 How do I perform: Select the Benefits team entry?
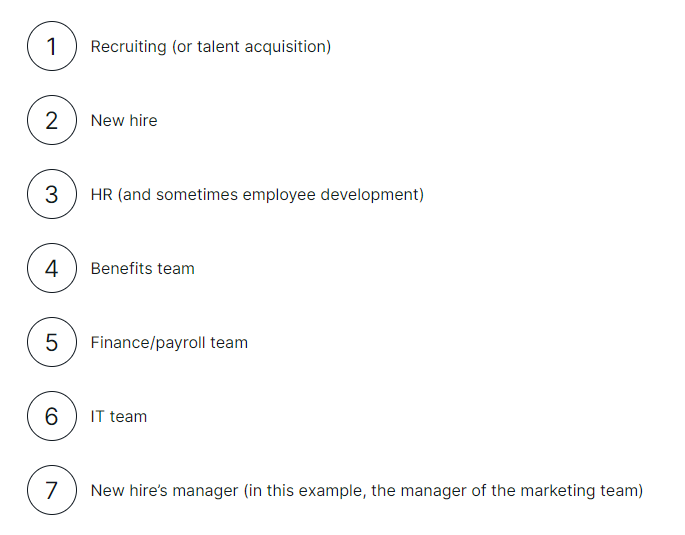tap(142, 269)
